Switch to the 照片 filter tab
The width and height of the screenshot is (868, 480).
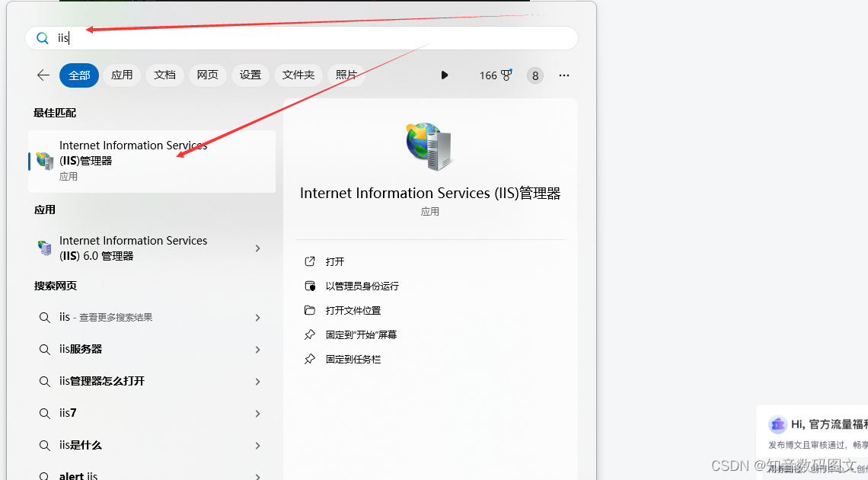(346, 75)
